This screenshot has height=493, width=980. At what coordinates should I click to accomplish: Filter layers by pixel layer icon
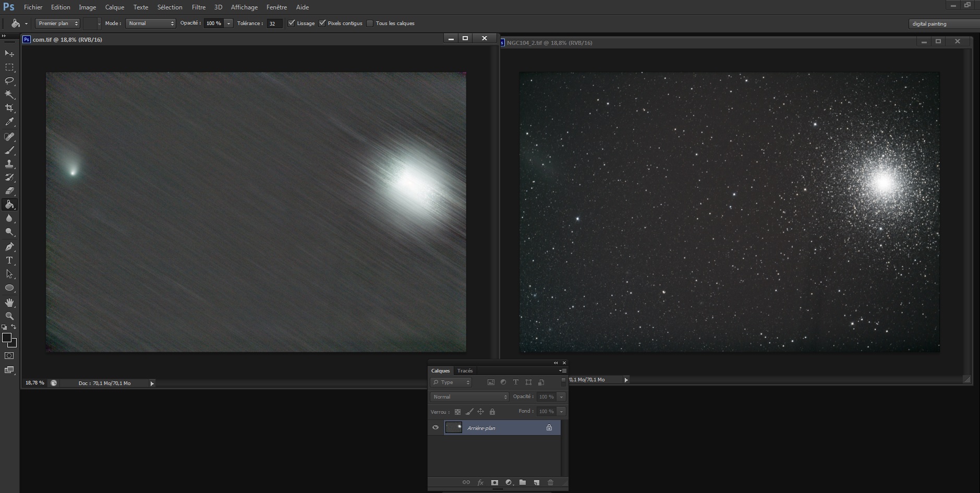491,382
